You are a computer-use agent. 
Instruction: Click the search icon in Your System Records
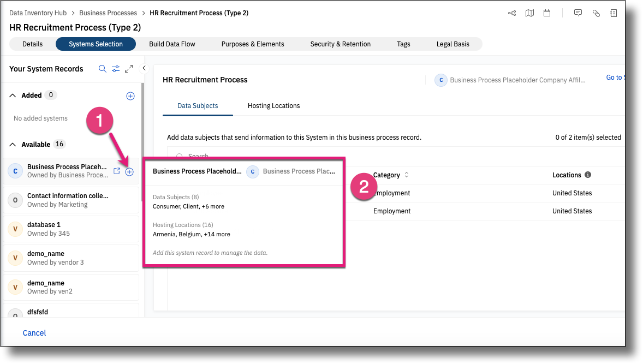tap(102, 69)
